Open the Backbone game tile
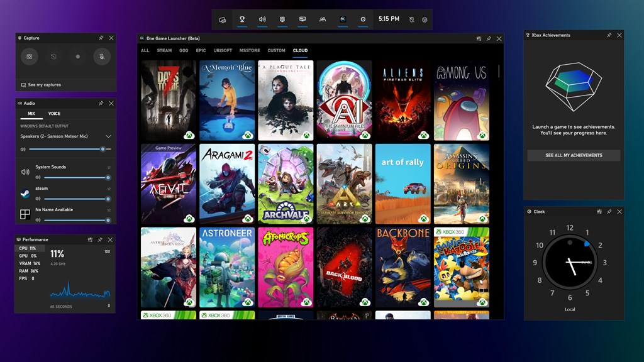The image size is (644, 362). pyautogui.click(x=403, y=267)
